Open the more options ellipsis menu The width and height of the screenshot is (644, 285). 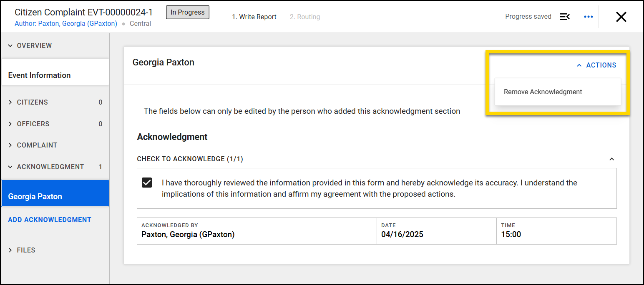[x=588, y=17]
